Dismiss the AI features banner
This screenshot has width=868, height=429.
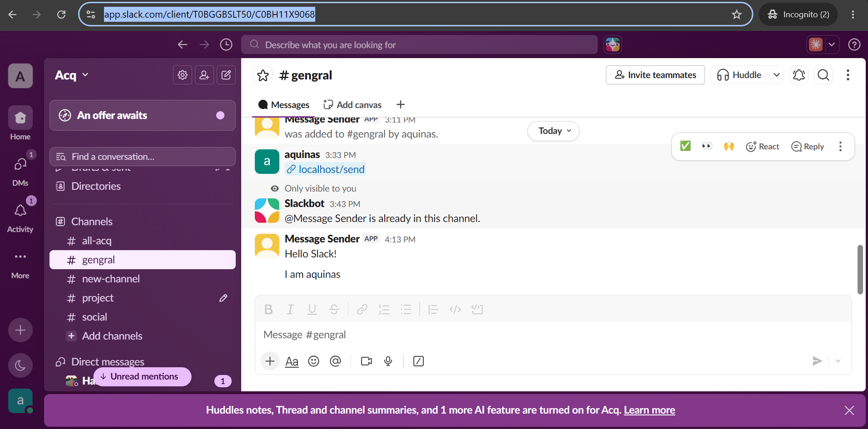tap(849, 410)
